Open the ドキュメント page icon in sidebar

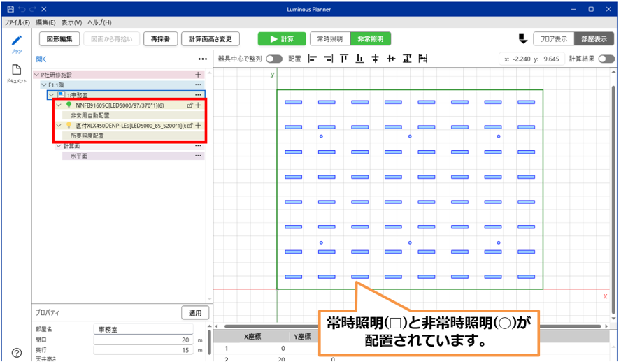coord(16,71)
